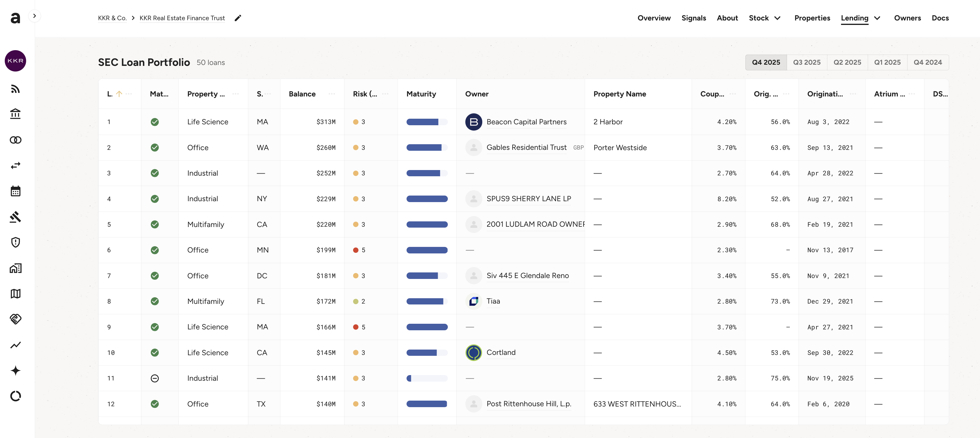The image size is (980, 438).
Task: Open the About tab
Action: [x=727, y=18]
